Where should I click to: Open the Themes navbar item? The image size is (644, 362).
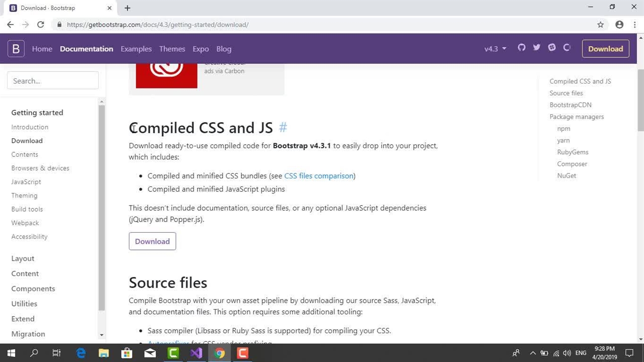pos(172,49)
